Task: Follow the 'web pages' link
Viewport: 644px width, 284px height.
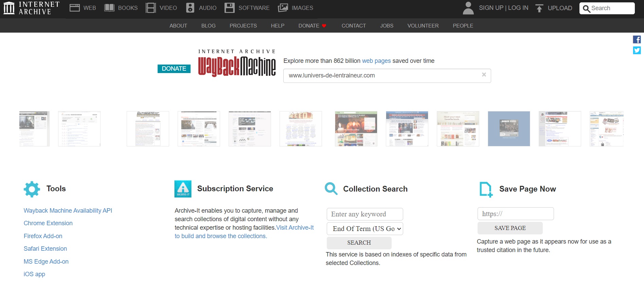Action: point(376,61)
